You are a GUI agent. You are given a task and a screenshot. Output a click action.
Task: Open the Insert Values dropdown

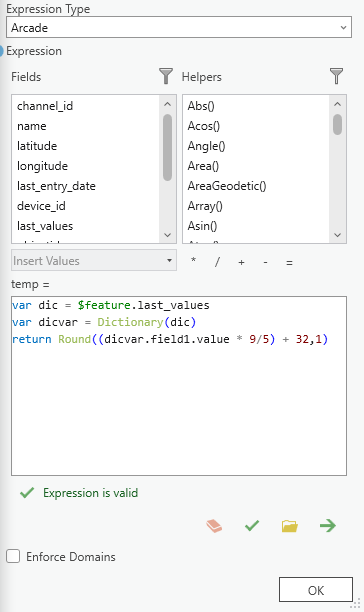tap(94, 260)
